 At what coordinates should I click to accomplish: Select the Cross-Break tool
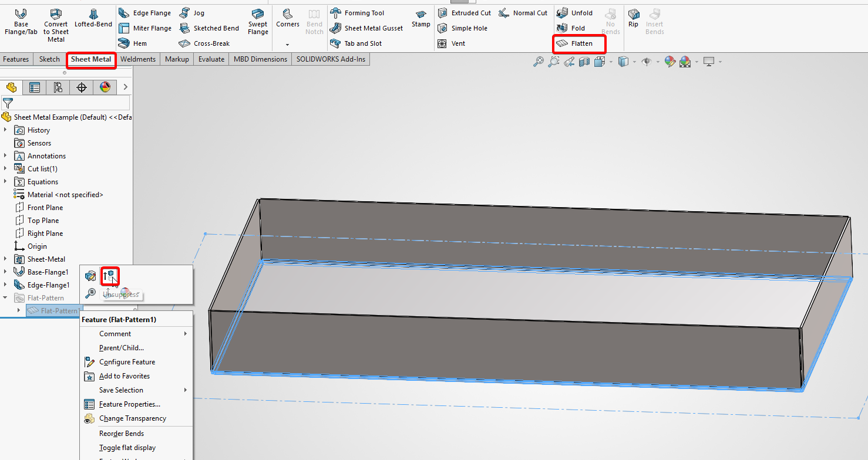(204, 43)
